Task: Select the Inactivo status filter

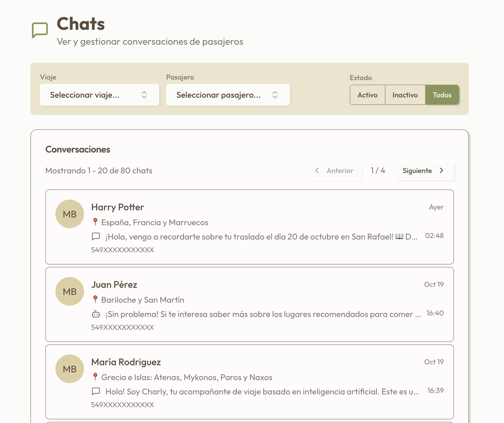Action: 405,95
